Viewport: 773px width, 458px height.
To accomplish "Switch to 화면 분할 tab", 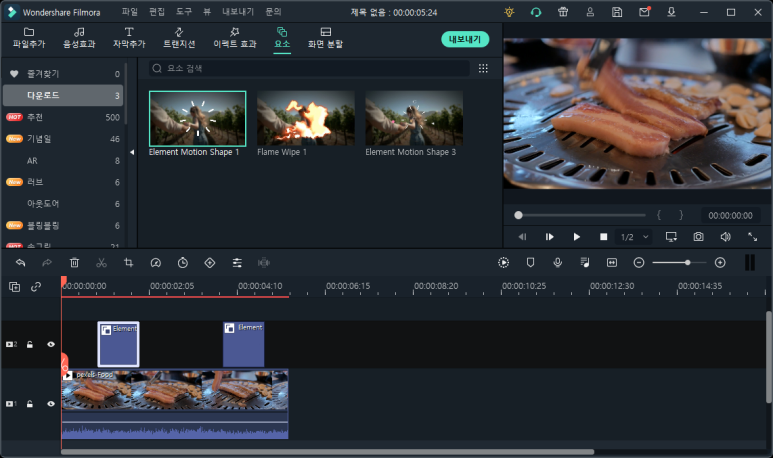I will coord(325,38).
